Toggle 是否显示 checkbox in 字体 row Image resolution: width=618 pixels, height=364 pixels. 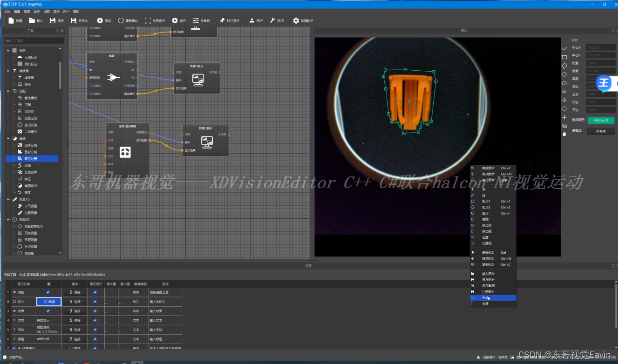95,330
